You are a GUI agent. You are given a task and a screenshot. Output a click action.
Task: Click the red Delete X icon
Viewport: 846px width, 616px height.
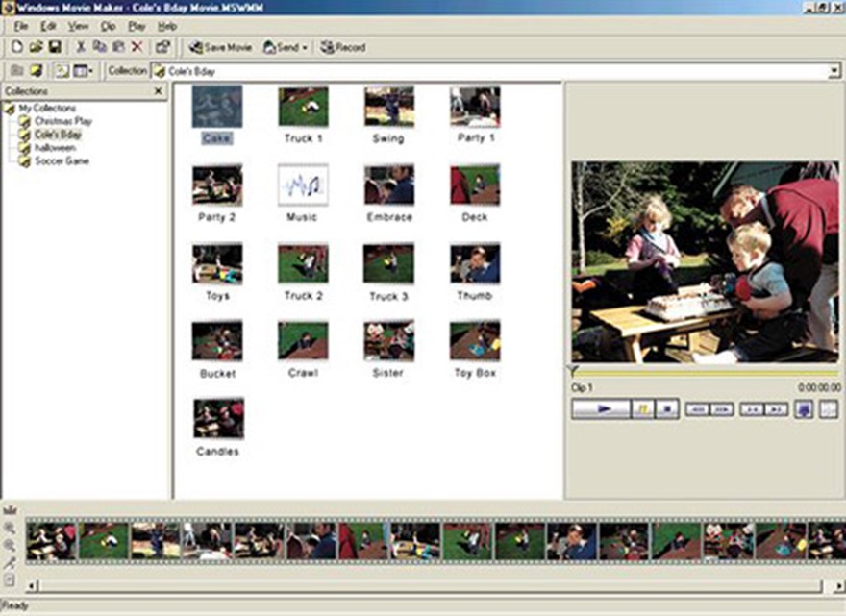(x=137, y=47)
